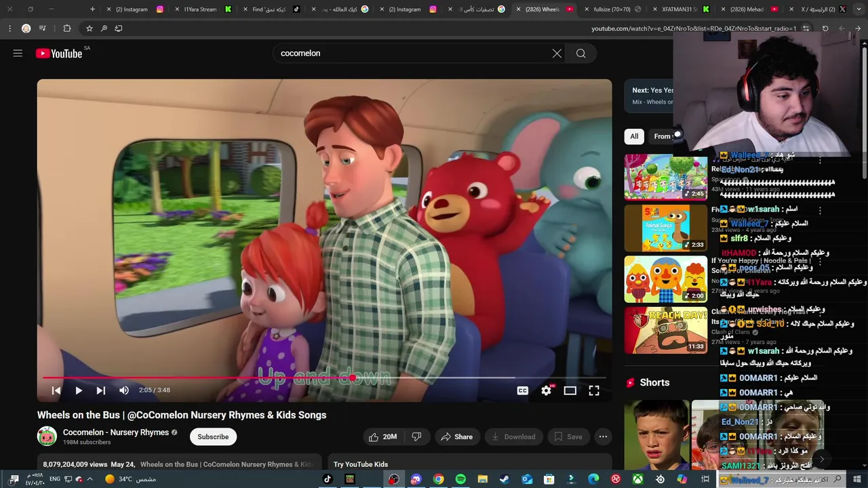
Task: Open Spotify from the taskbar
Action: click(x=460, y=479)
